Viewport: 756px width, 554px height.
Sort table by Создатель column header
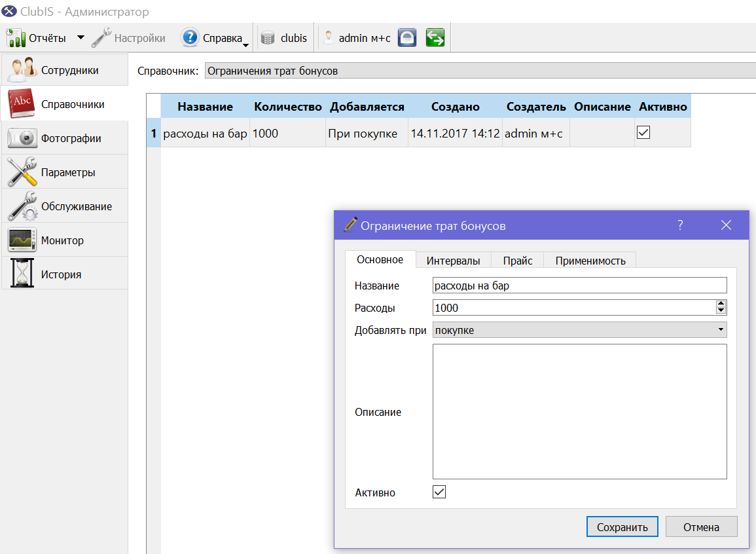536,107
